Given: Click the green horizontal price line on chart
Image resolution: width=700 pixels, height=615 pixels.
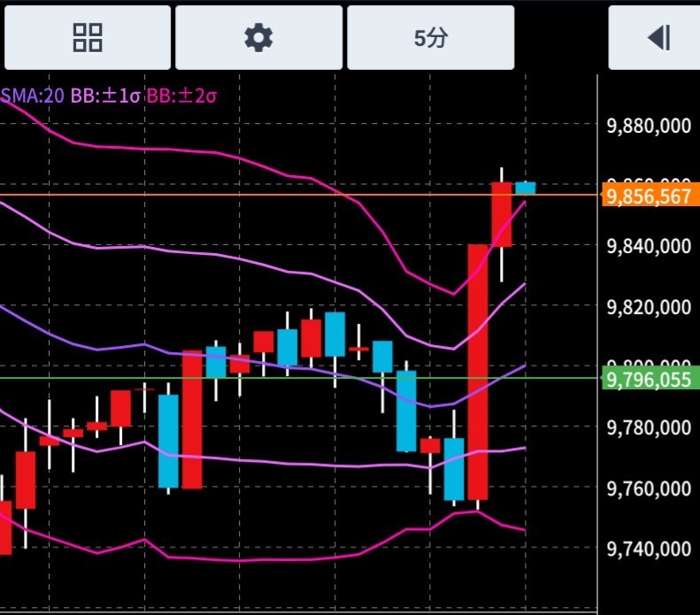Looking at the screenshot, I should click(265, 378).
